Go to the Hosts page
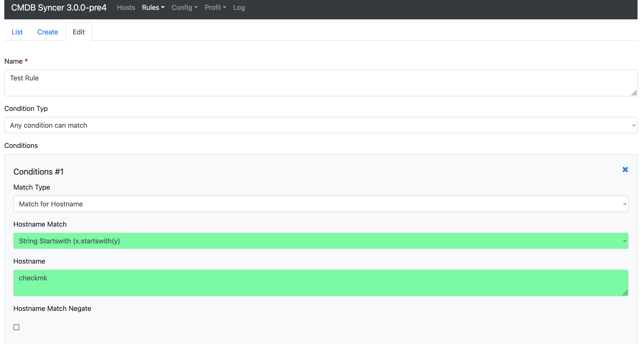The height and width of the screenshot is (344, 644). pos(126,8)
